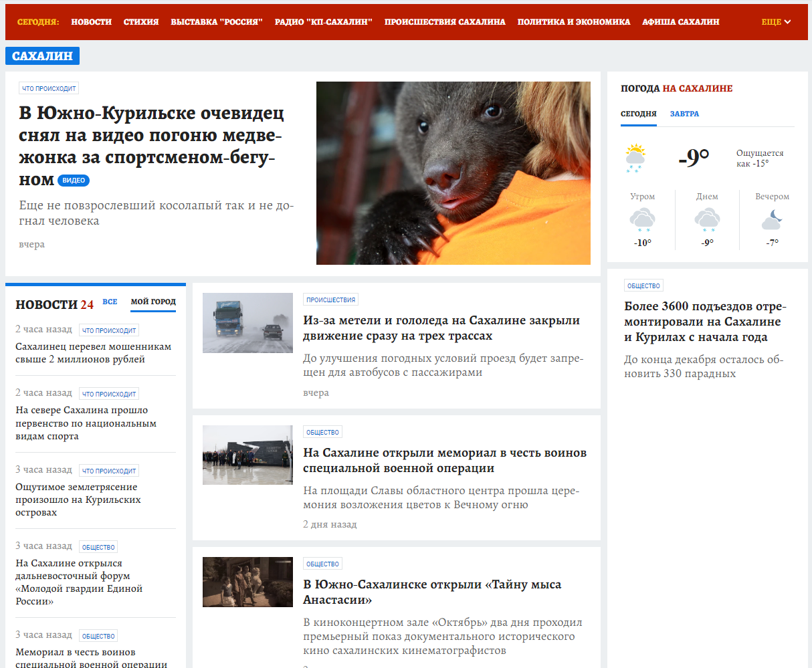Open article В Южно-Сахалинске открыли «Тайну мыса Анастасии»

point(432,592)
